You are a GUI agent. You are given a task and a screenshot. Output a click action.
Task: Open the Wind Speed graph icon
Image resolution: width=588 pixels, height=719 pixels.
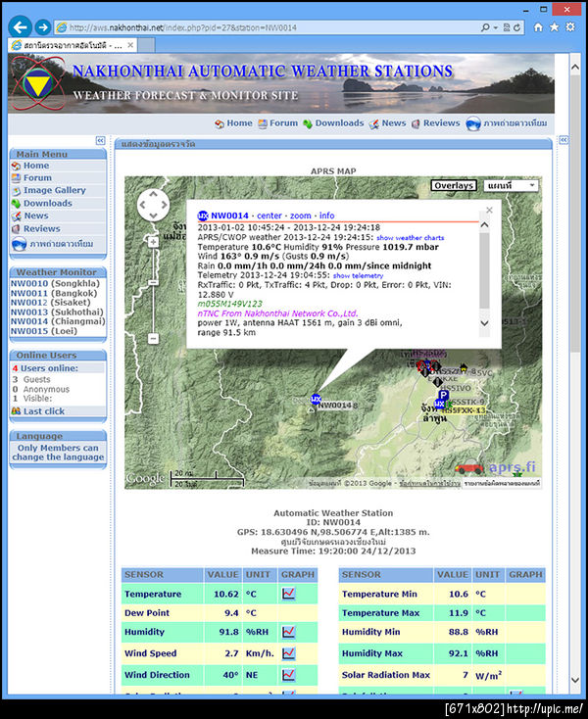(x=288, y=653)
